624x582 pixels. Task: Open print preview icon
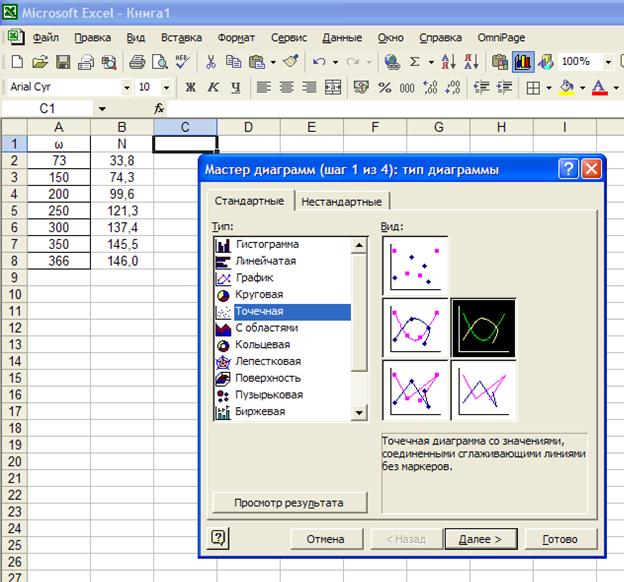160,62
